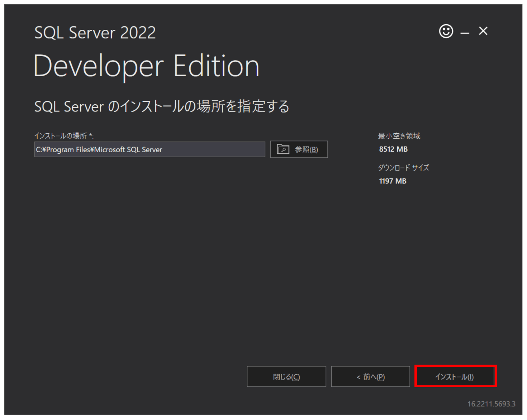This screenshot has height=420, width=527.
Task: Click the install location path field
Action: (149, 149)
